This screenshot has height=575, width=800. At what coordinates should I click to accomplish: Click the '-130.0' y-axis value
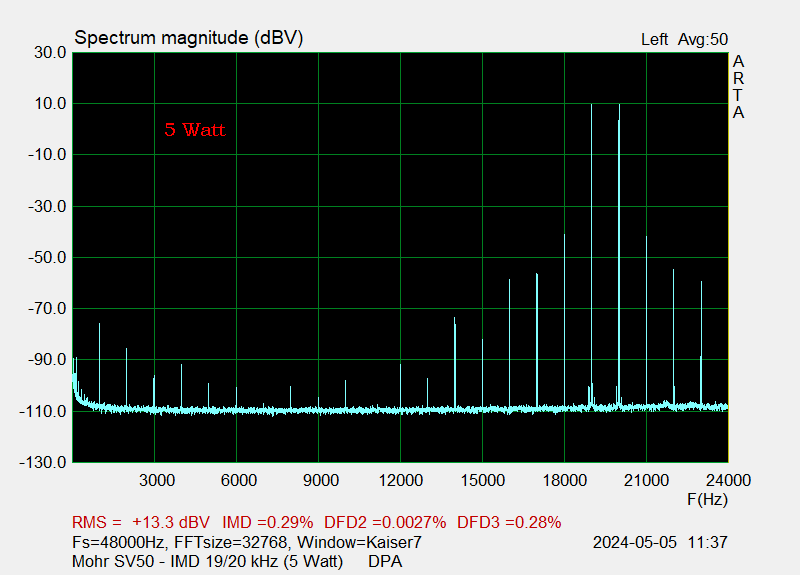pos(43,463)
